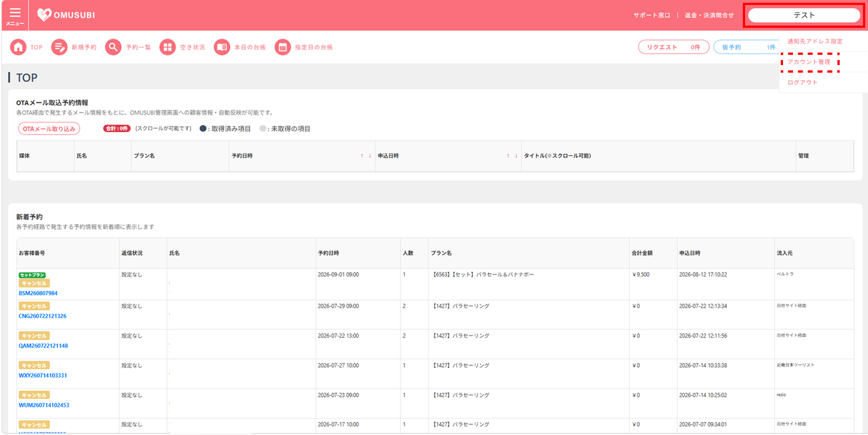
Task: Open reservation BSM260807984
Action: (x=38, y=293)
